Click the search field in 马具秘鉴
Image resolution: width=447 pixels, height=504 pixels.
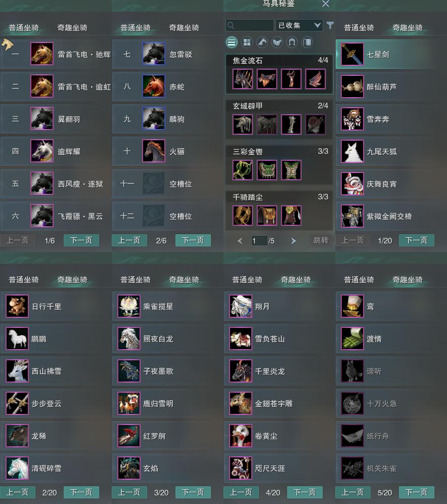pos(250,25)
